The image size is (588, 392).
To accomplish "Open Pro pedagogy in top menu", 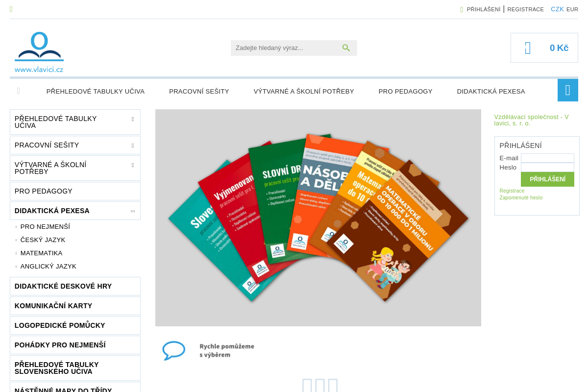I will click(x=405, y=91).
